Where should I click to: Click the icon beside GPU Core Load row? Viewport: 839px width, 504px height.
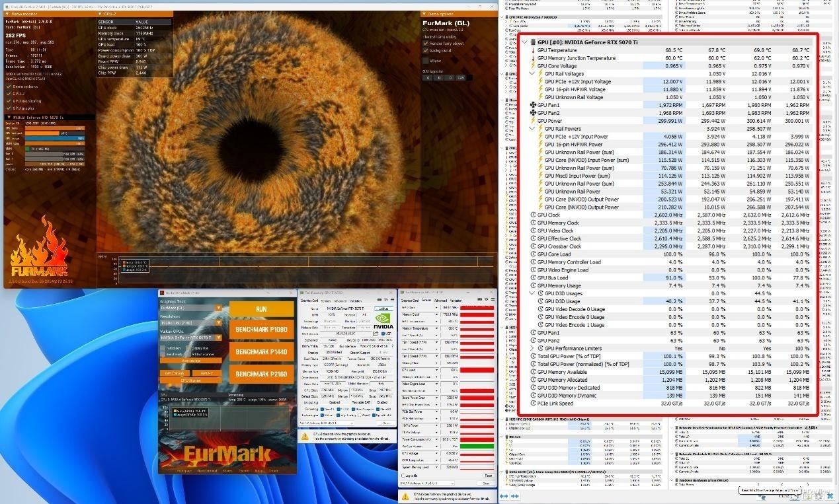click(x=533, y=254)
